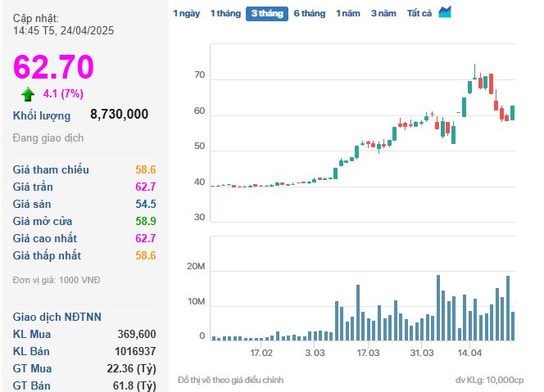Click the Giá trần value 62.7

146,187
